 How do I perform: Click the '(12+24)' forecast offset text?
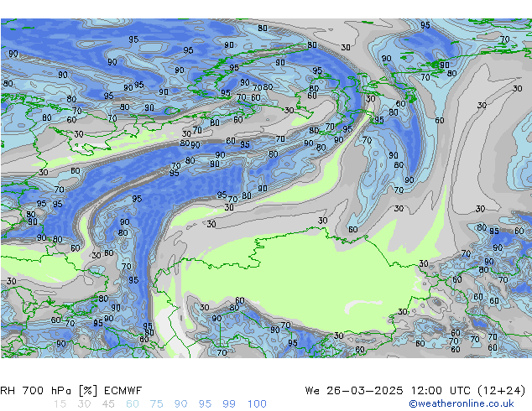tap(502, 391)
